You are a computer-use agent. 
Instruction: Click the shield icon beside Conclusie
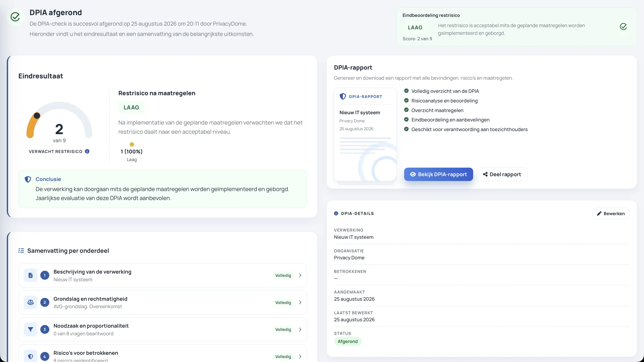pos(28,179)
